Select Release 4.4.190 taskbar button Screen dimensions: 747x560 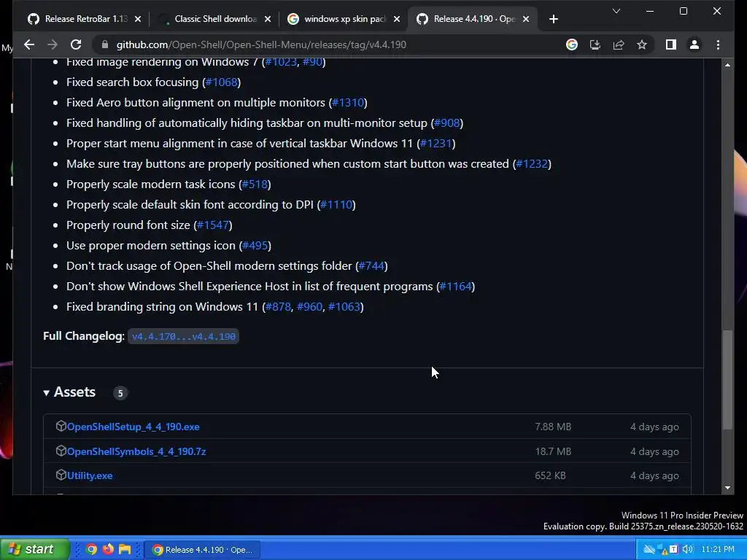pyautogui.click(x=203, y=550)
